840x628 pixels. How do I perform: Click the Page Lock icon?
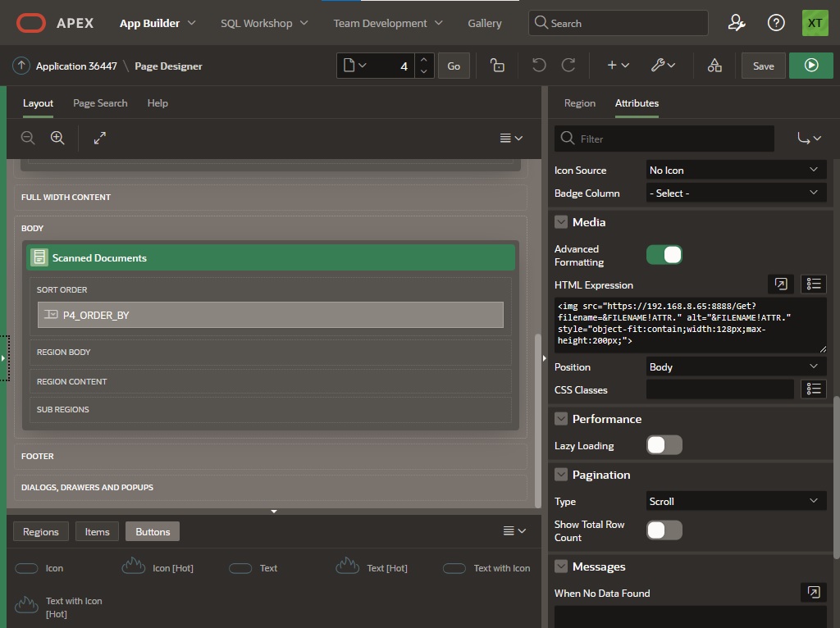tap(497, 66)
